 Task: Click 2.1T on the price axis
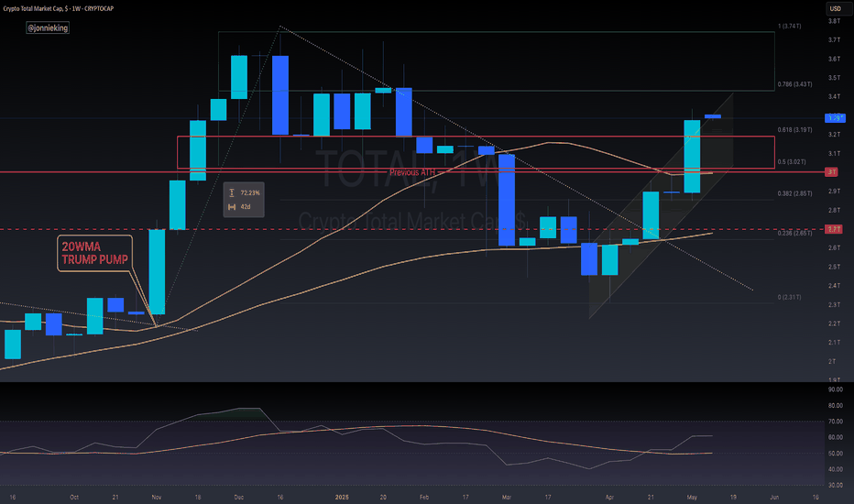tap(834, 343)
